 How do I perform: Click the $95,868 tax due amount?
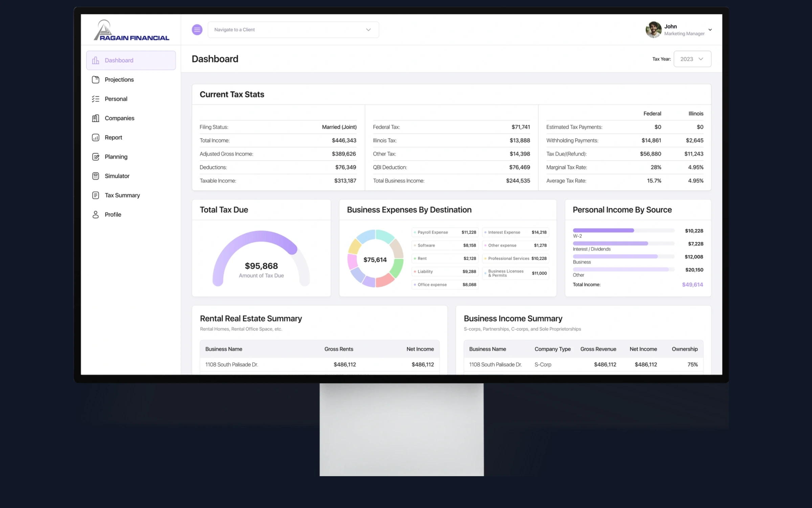(x=261, y=266)
